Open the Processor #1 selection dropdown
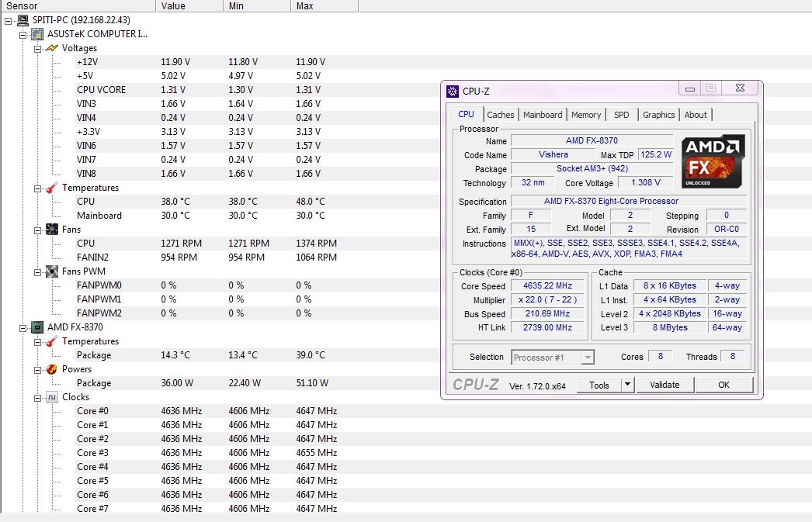The width and height of the screenshot is (812, 522). 587,358
